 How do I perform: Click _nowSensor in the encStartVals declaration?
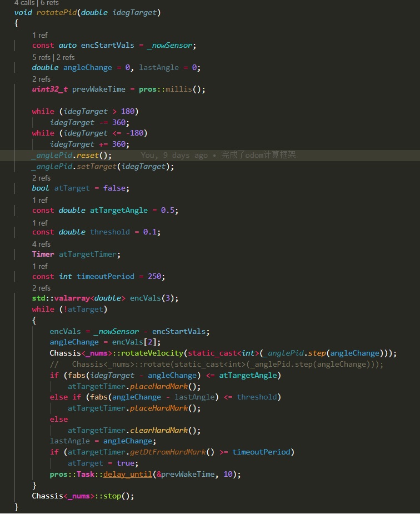(x=169, y=45)
